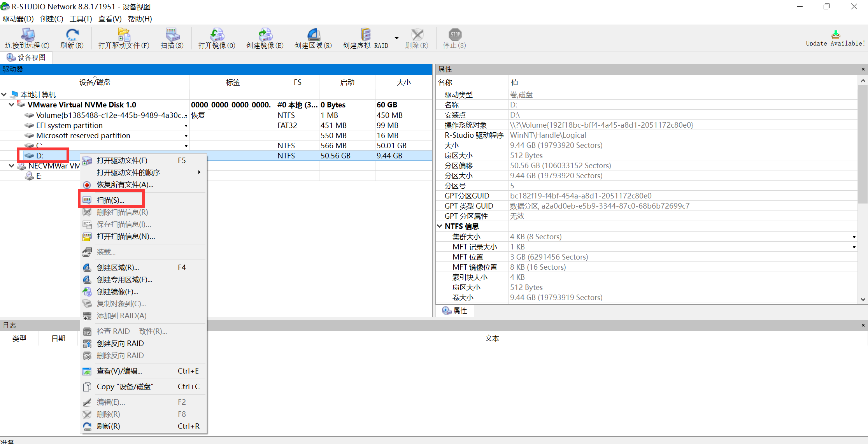The image size is (868, 444).
Task: Choose 打开驱动文件(F) in context menu
Action: click(x=143, y=160)
